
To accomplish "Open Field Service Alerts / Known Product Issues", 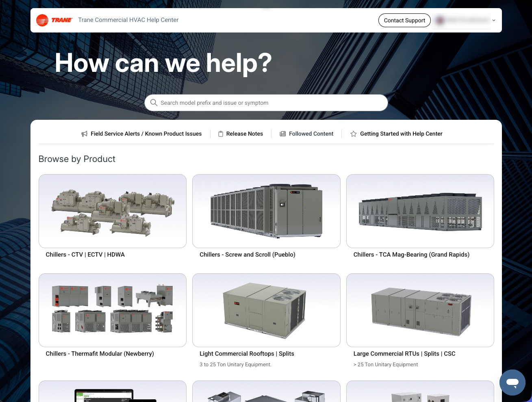I will coord(146,134).
